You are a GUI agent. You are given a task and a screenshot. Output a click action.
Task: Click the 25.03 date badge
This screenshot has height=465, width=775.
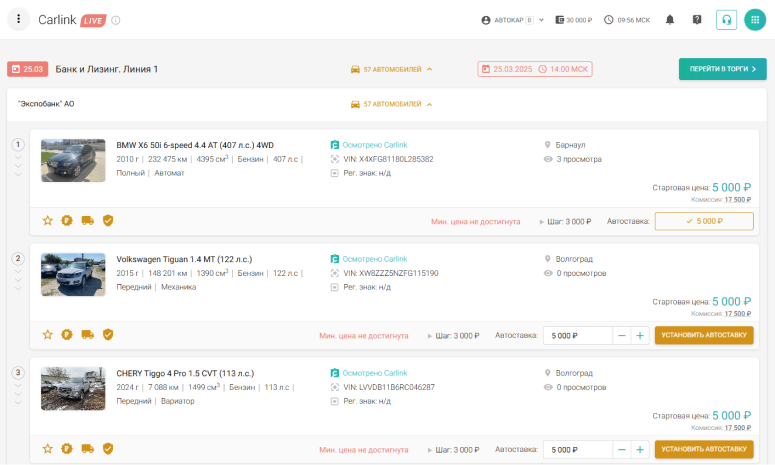(x=27, y=69)
